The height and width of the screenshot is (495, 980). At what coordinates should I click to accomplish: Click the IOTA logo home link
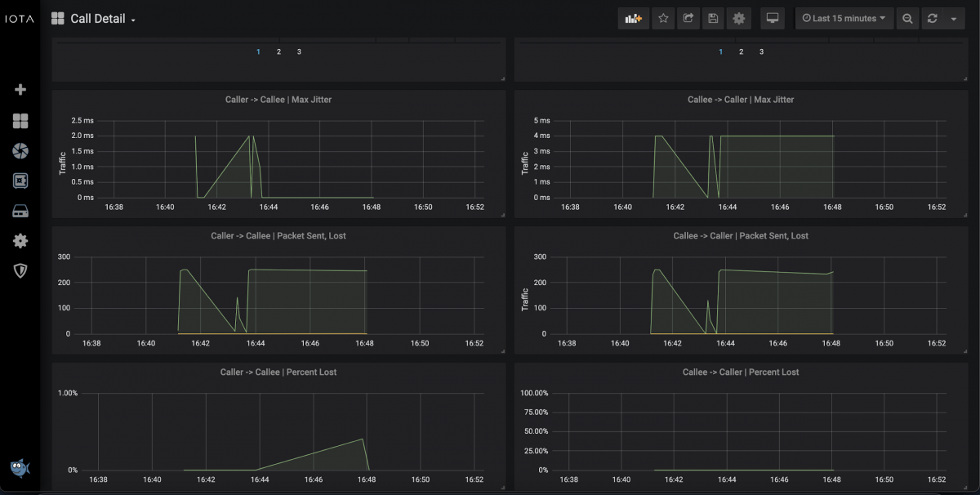click(x=20, y=18)
